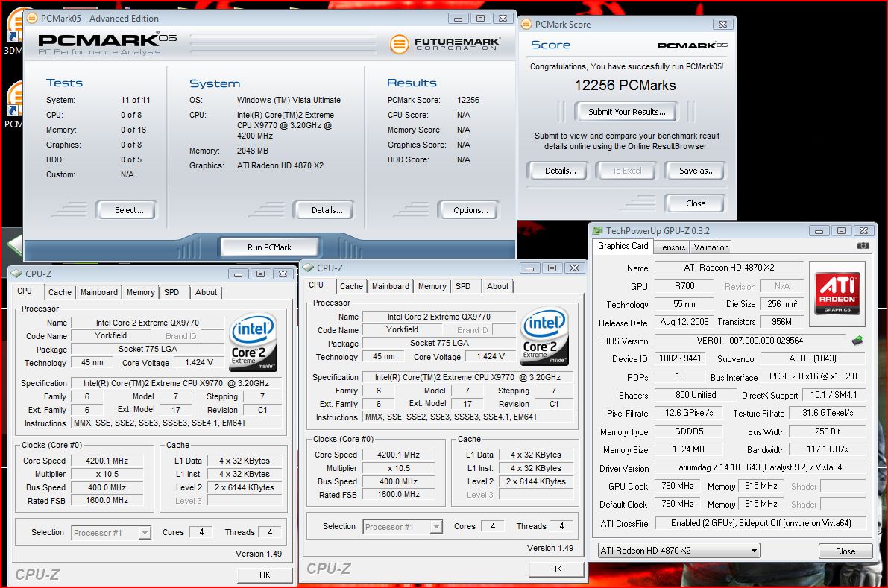888x588 pixels.
Task: Click the Intel Core 2 logo in right CPU-Z
Action: click(544, 336)
